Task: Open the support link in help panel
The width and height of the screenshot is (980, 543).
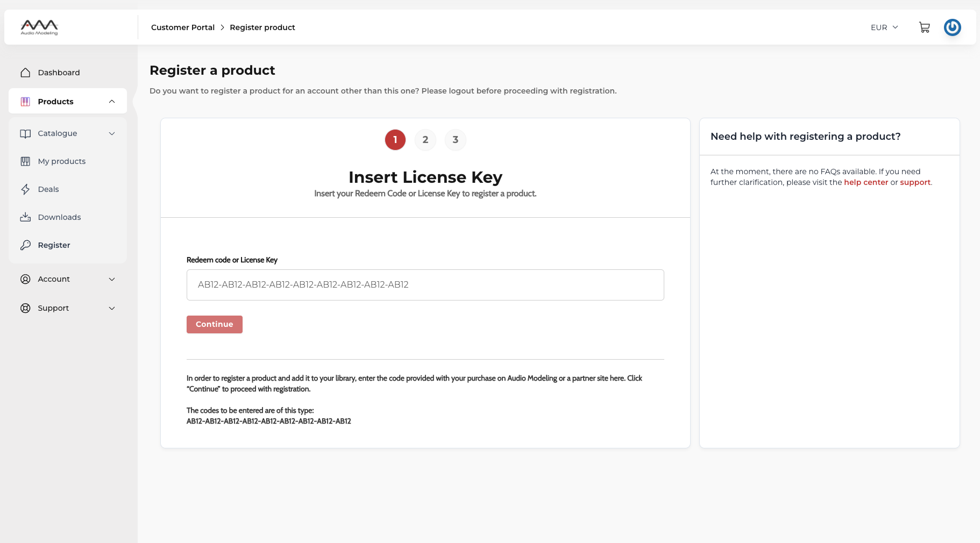Action: click(x=915, y=182)
